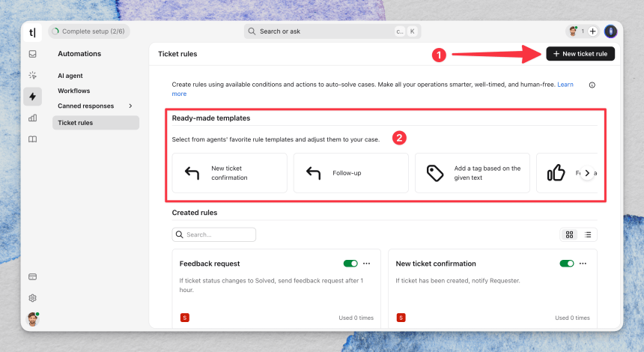
Task: Click the Search or ask field
Action: point(332,31)
